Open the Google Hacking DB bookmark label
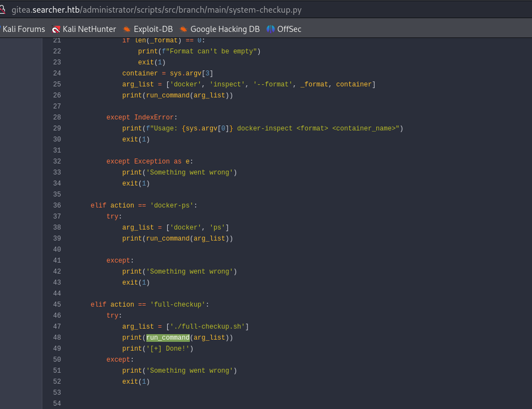The height and width of the screenshot is (409, 532). click(x=225, y=29)
